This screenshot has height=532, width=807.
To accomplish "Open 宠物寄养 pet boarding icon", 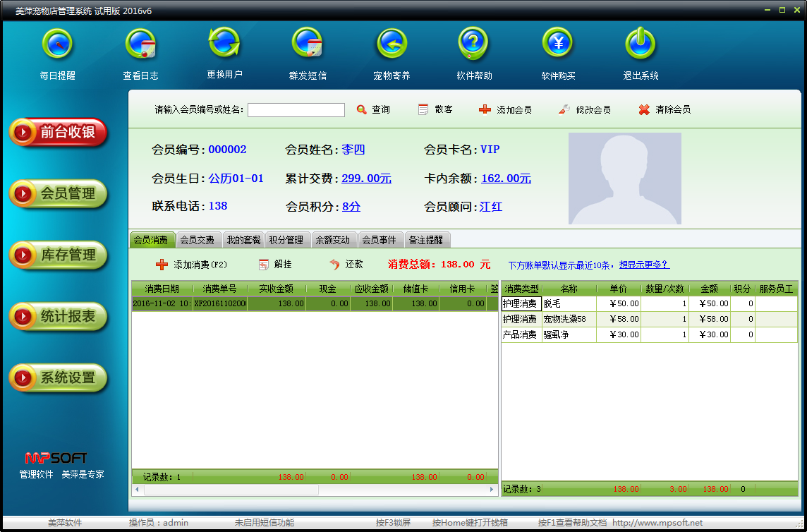I will (x=392, y=45).
